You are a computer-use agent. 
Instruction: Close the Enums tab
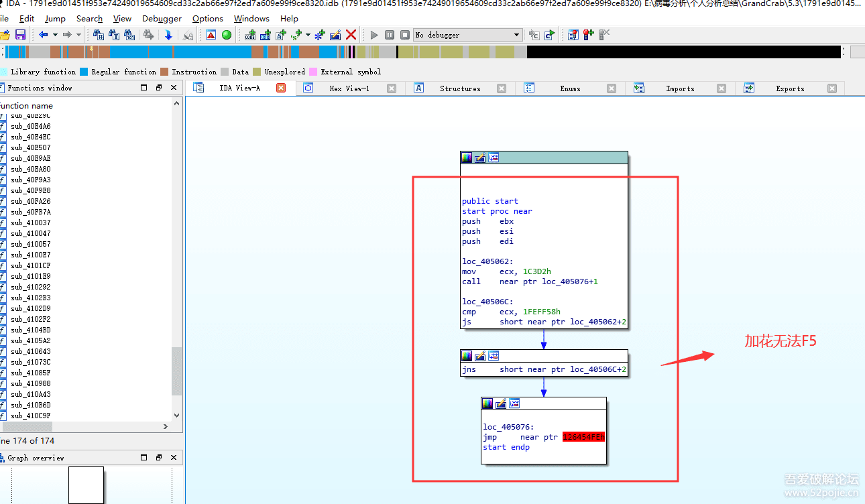click(612, 88)
